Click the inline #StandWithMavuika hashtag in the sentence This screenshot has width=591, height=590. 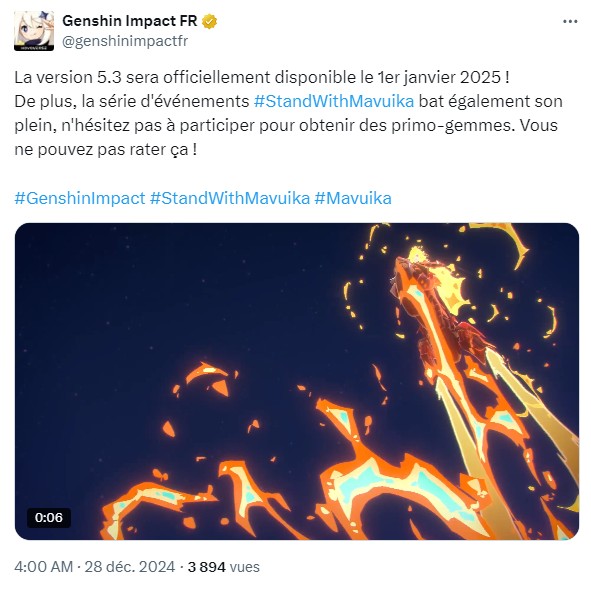(334, 101)
